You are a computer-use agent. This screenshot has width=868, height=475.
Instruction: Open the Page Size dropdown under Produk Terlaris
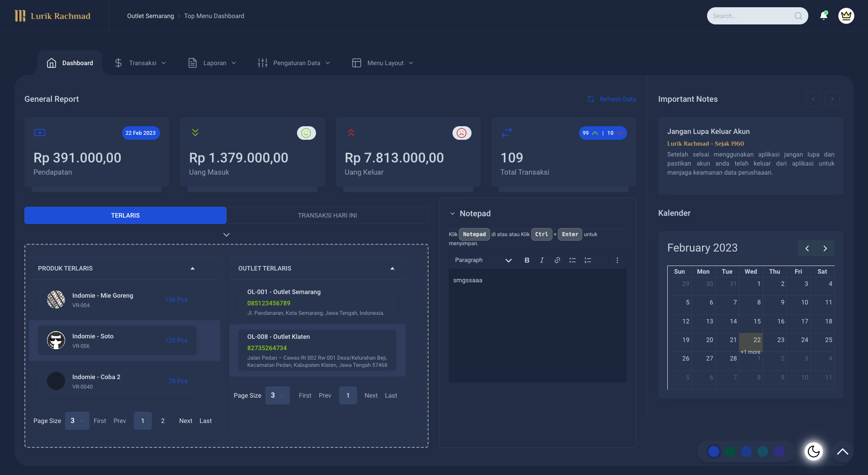77,421
